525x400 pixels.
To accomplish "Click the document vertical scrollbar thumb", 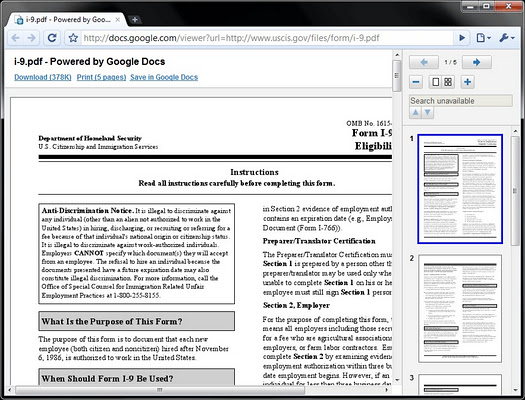I will pyautogui.click(x=397, y=76).
